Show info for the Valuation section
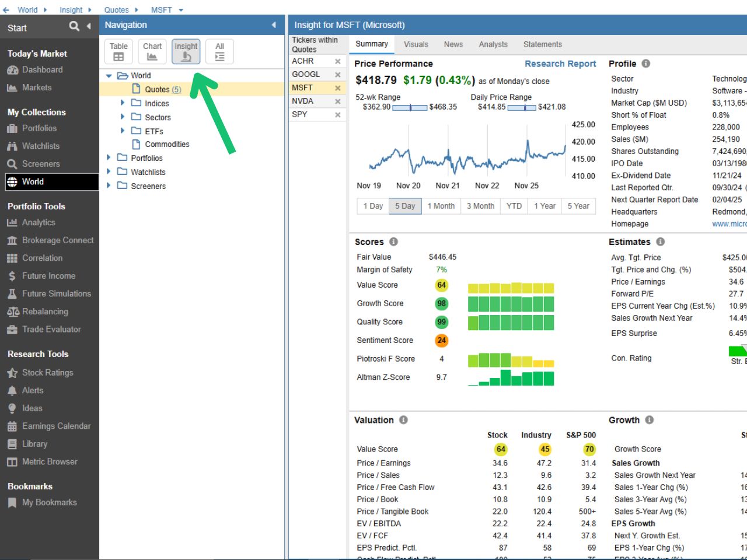 403,420
